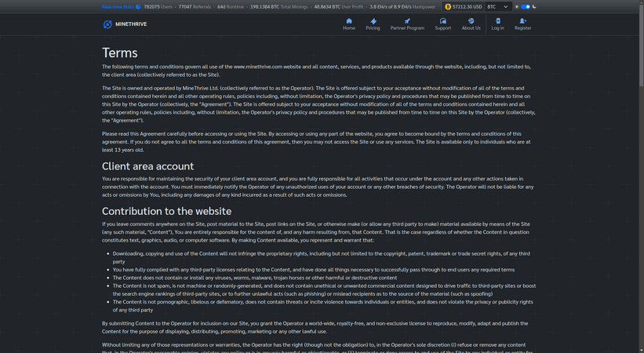This screenshot has width=644, height=353.
Task: Select the About Us menu label
Action: click(x=471, y=28)
